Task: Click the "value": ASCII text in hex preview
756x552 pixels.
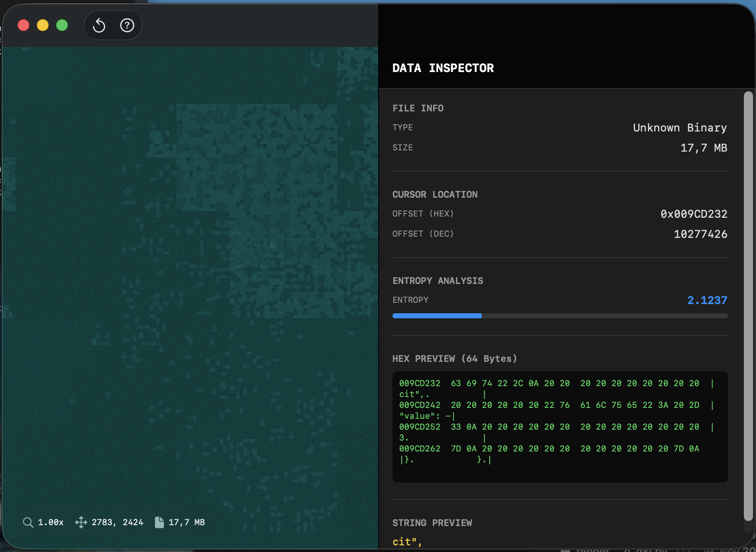Action: (420, 416)
